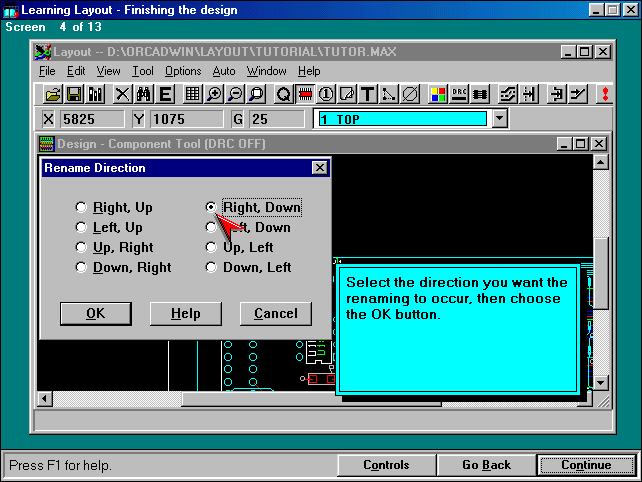642x482 pixels.
Task: Click the Continue button in tutorial
Action: [585, 465]
